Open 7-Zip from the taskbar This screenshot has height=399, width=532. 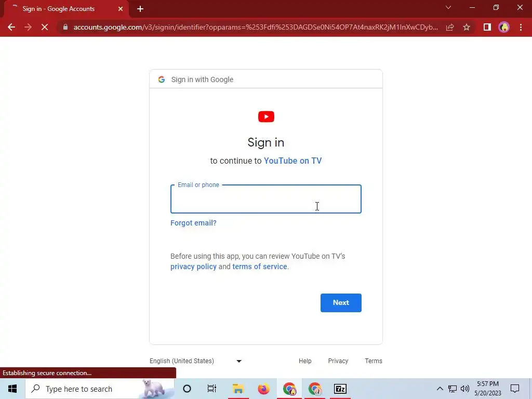340,389
